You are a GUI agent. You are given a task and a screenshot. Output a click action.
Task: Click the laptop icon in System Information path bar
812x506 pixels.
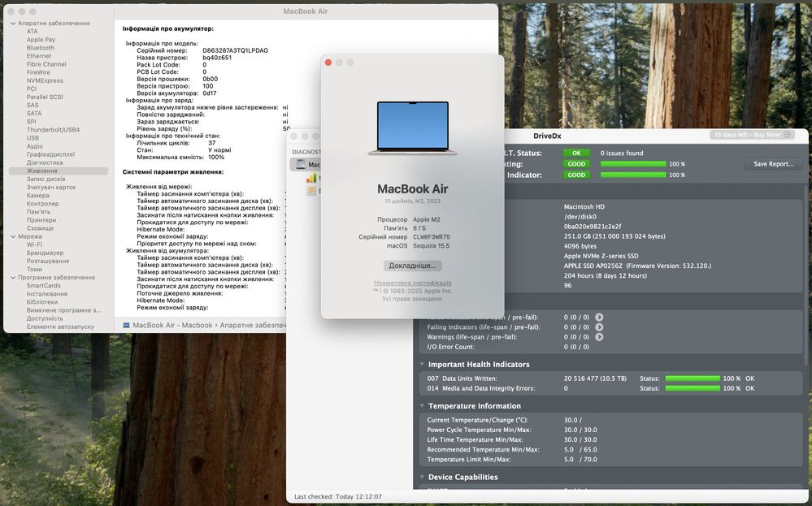(x=126, y=326)
